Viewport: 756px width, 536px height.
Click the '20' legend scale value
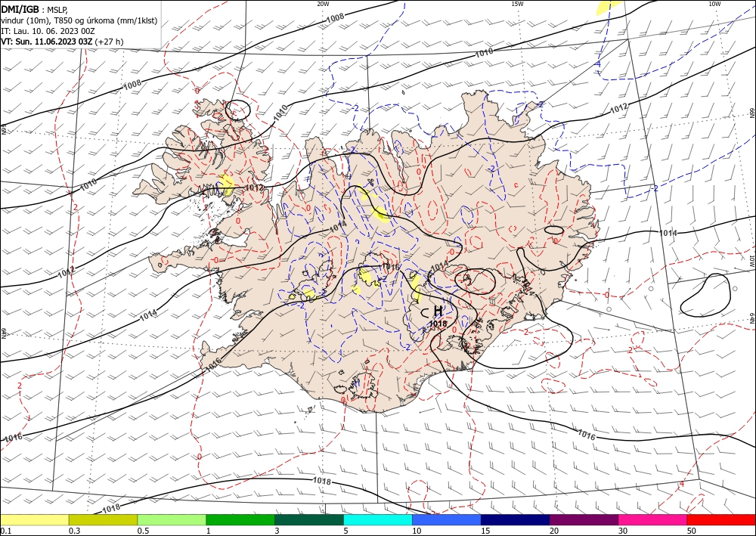point(554,531)
